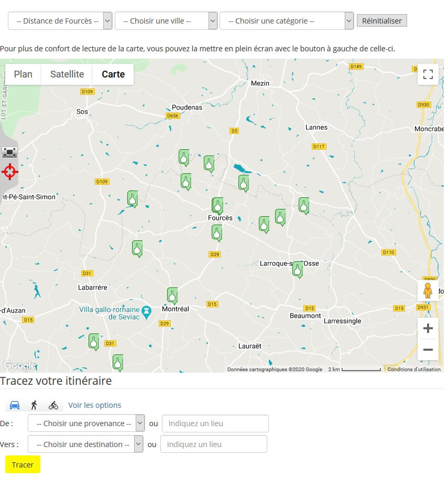Click the Larressingle label on map
Image resolution: width=448 pixels, height=479 pixels.
pyautogui.click(x=343, y=321)
